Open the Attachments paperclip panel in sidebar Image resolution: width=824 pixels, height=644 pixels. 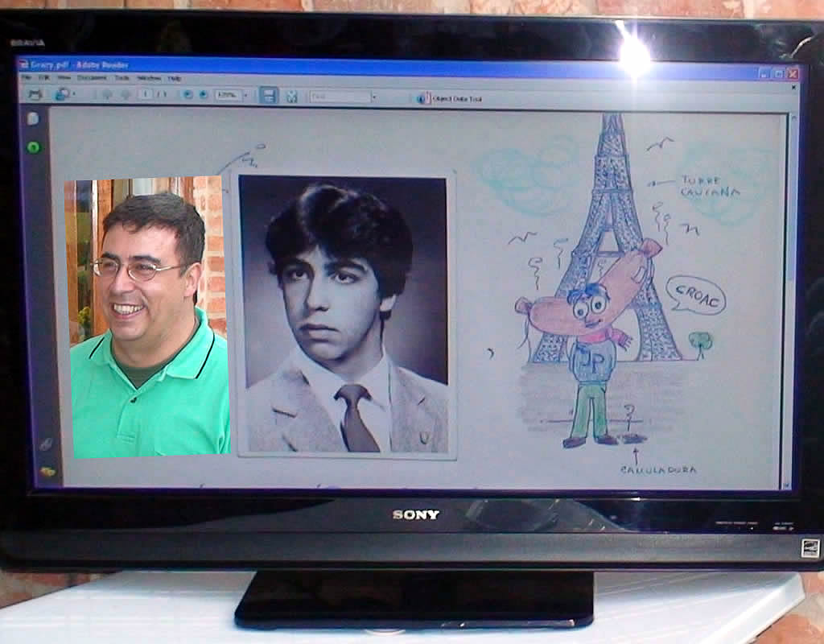pyautogui.click(x=46, y=444)
